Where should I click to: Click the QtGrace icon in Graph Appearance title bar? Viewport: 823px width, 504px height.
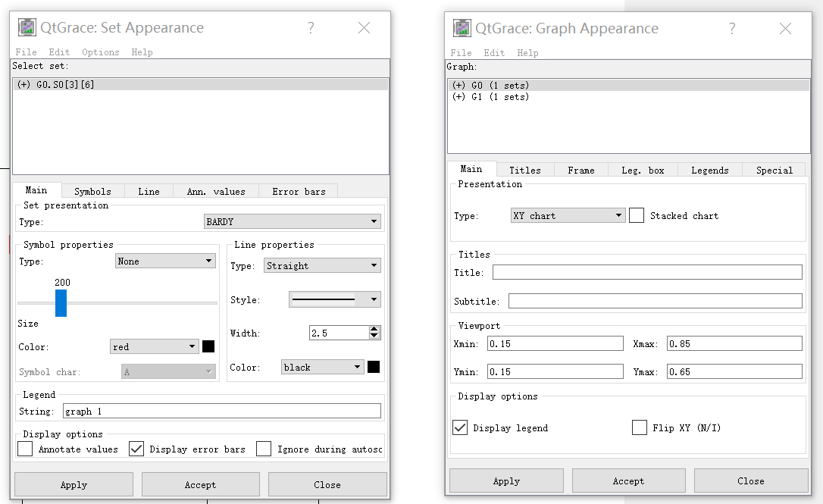click(461, 28)
